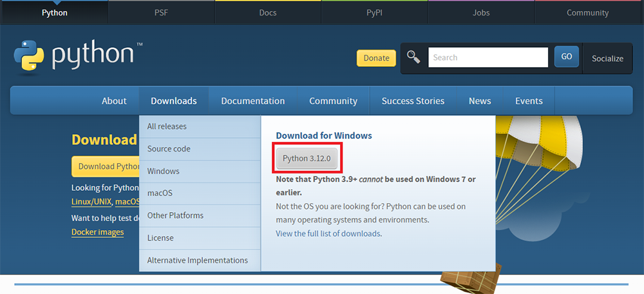Open Alternative Implementations in the Downloads dropdown
The width and height of the screenshot is (644, 294).
click(x=200, y=260)
